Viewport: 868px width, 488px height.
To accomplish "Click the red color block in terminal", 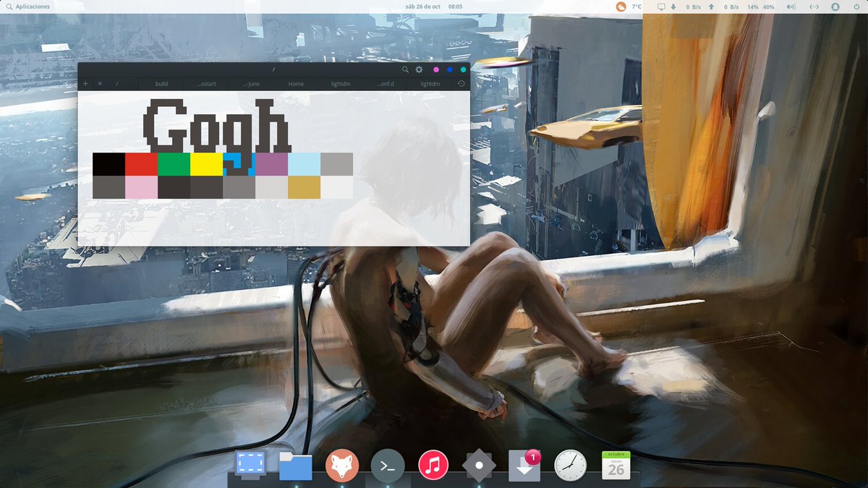I will tap(141, 164).
